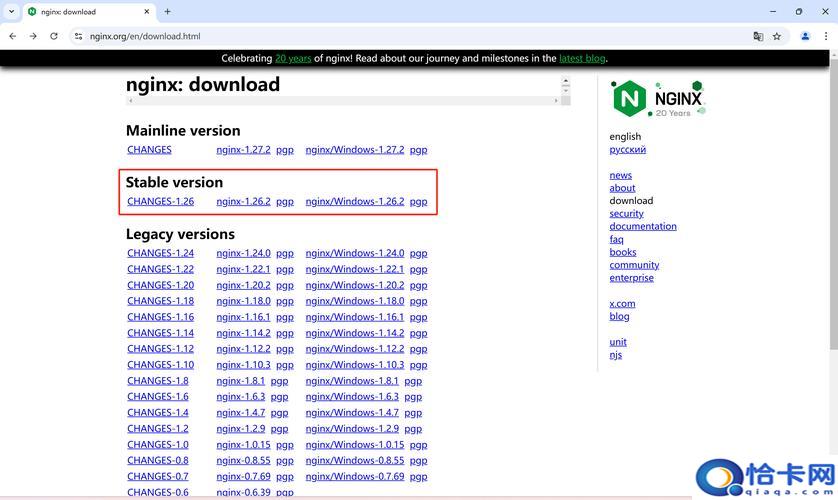Open CHANGES-1.16 link

pos(160,317)
